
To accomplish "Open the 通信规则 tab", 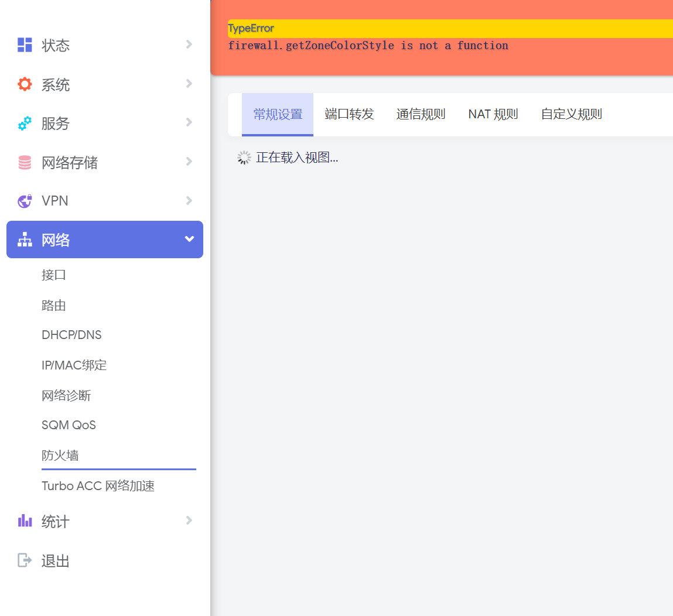I will click(421, 114).
